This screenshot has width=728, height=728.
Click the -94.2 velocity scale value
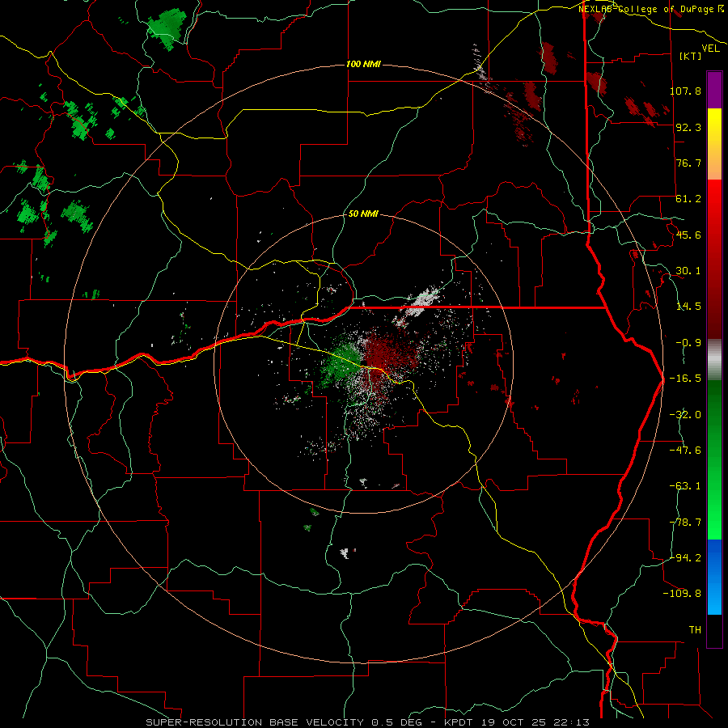click(x=685, y=557)
